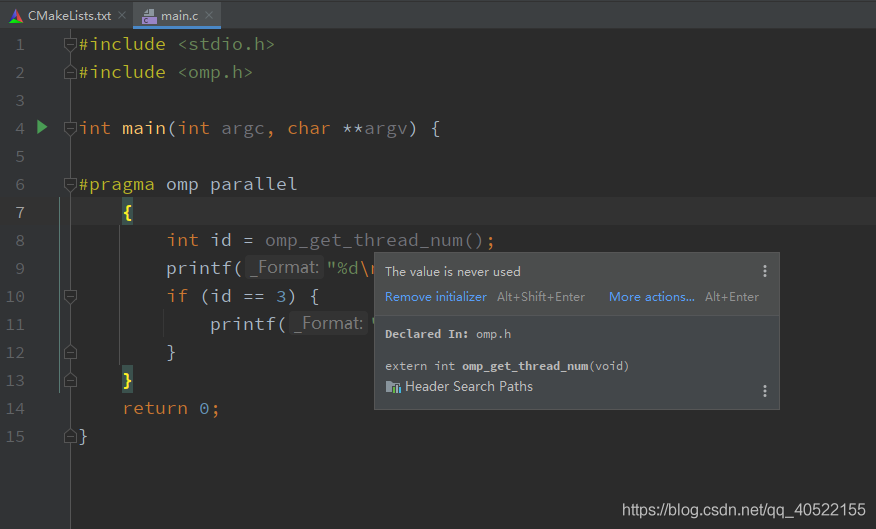
Task: Open the More actions... link
Action: pos(651,297)
